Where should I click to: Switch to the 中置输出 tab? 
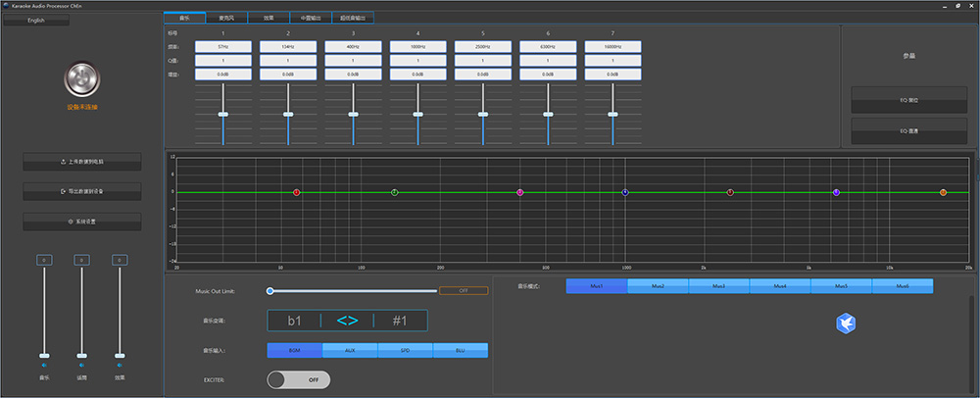tap(311, 18)
